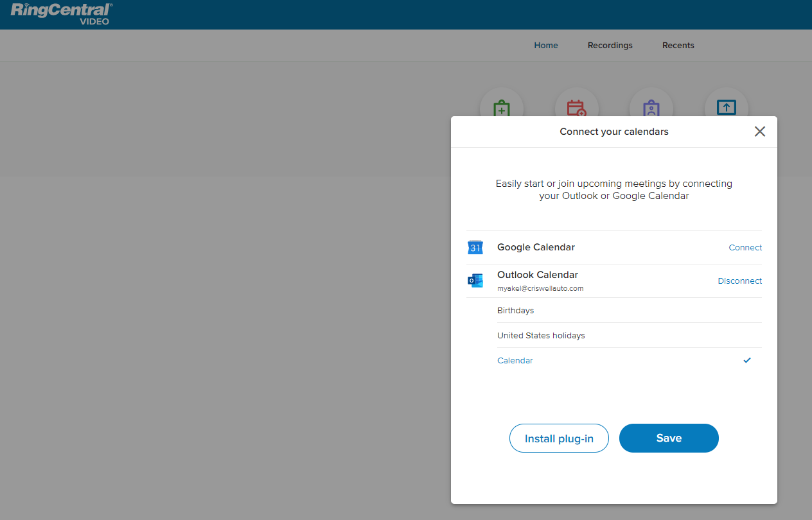Click the Connect your calendars title

point(614,132)
